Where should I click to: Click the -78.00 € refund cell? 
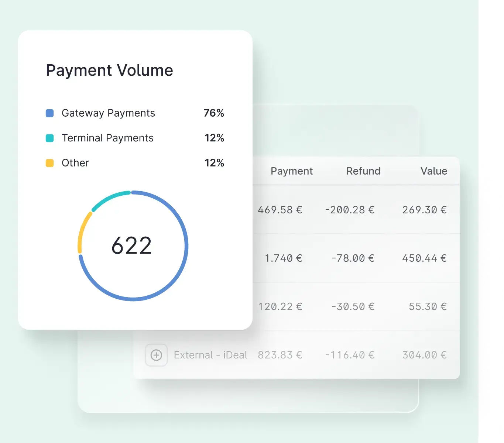pos(353,258)
